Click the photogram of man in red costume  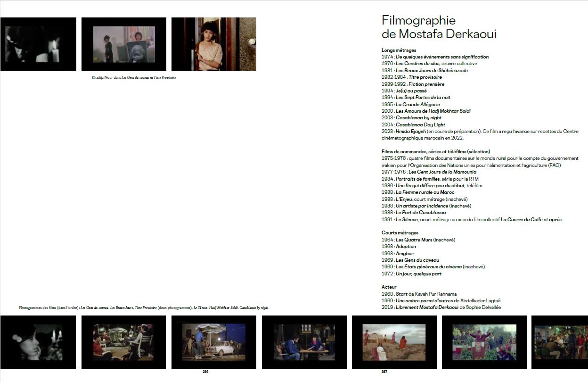(x=484, y=342)
